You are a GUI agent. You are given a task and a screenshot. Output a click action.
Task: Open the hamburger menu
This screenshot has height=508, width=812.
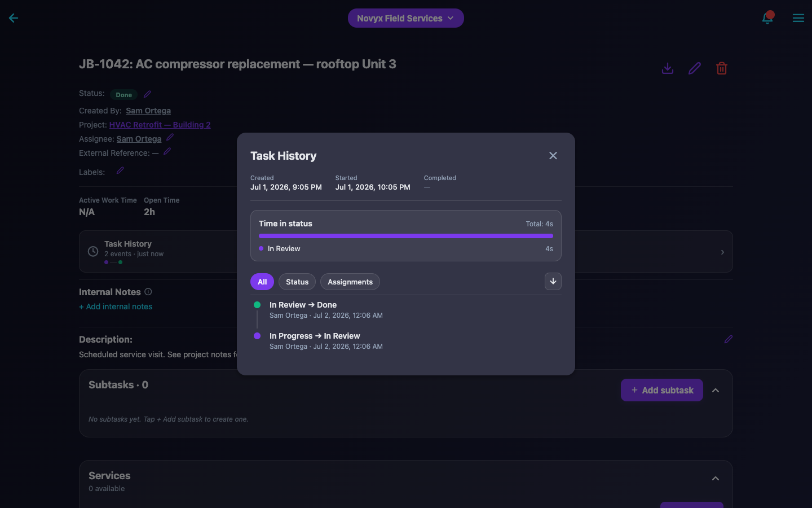(798, 18)
